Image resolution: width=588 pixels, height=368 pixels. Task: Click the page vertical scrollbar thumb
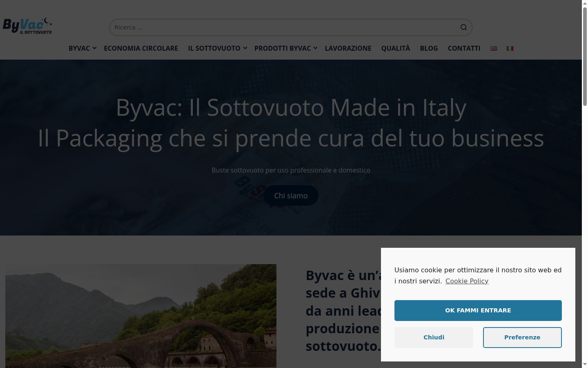point(585,56)
